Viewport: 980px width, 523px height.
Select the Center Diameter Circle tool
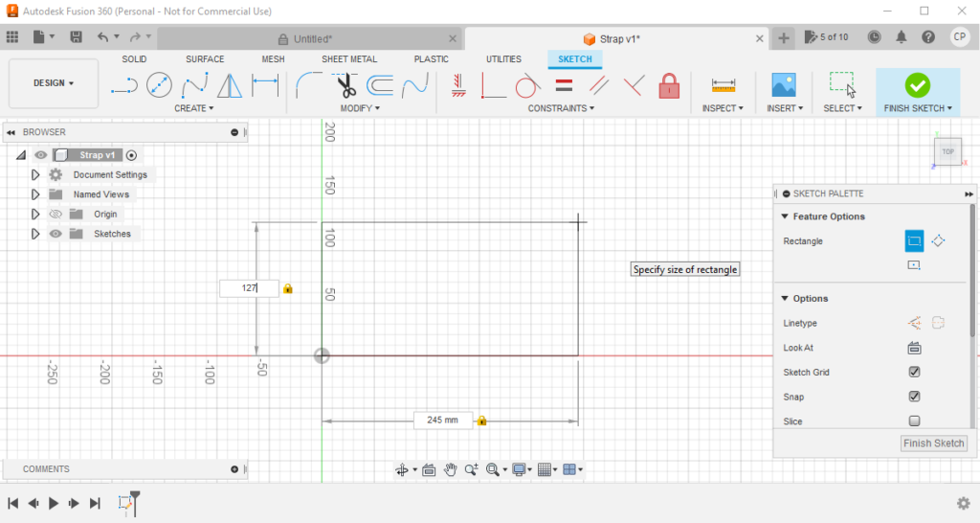pyautogui.click(x=159, y=86)
